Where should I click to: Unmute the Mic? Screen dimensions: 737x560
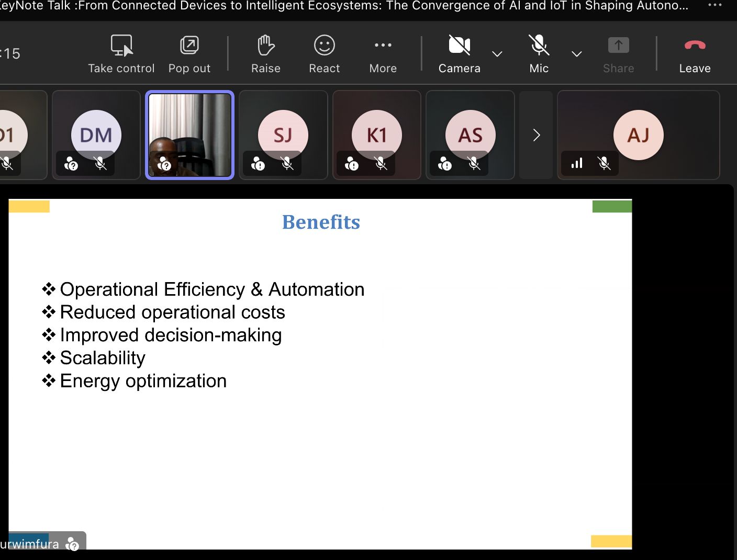point(539,46)
